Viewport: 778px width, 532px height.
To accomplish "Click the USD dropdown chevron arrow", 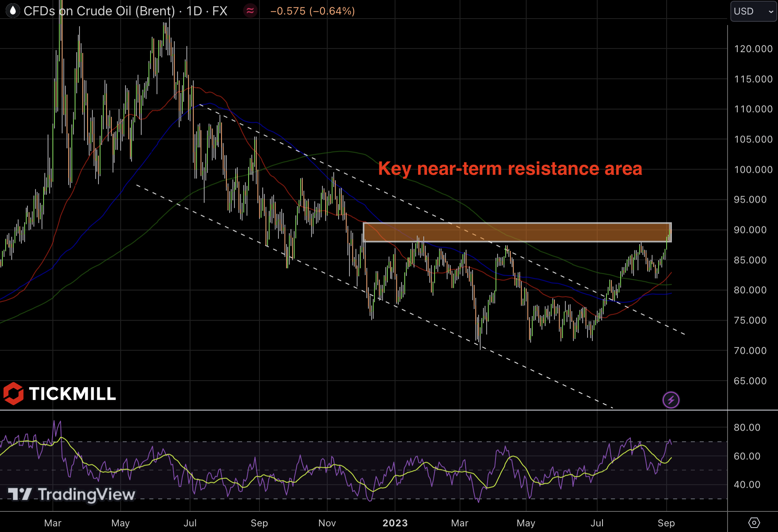I will click(x=770, y=12).
